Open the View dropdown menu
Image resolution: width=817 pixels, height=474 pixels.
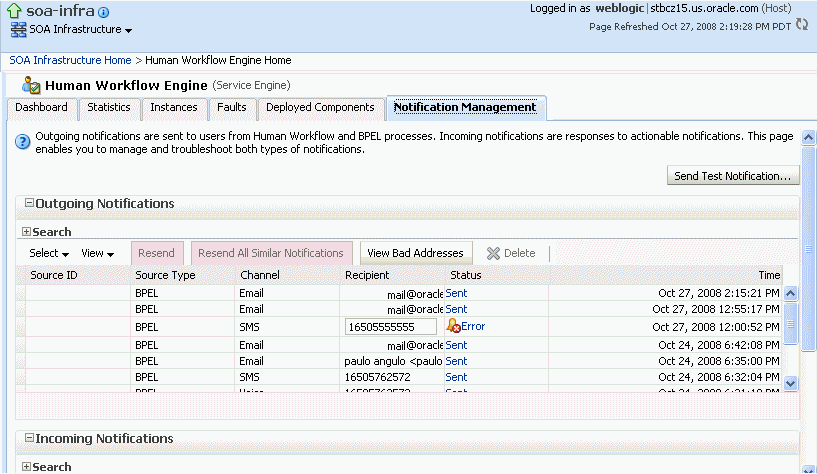click(97, 253)
